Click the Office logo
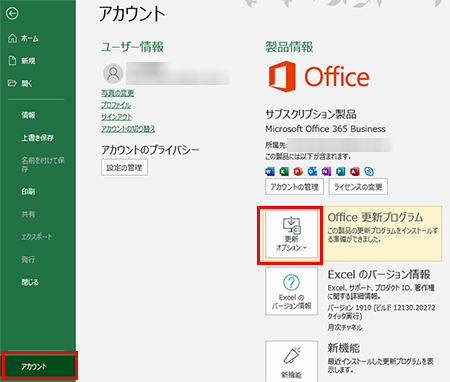The width and height of the screenshot is (450, 382). pyautogui.click(x=319, y=76)
